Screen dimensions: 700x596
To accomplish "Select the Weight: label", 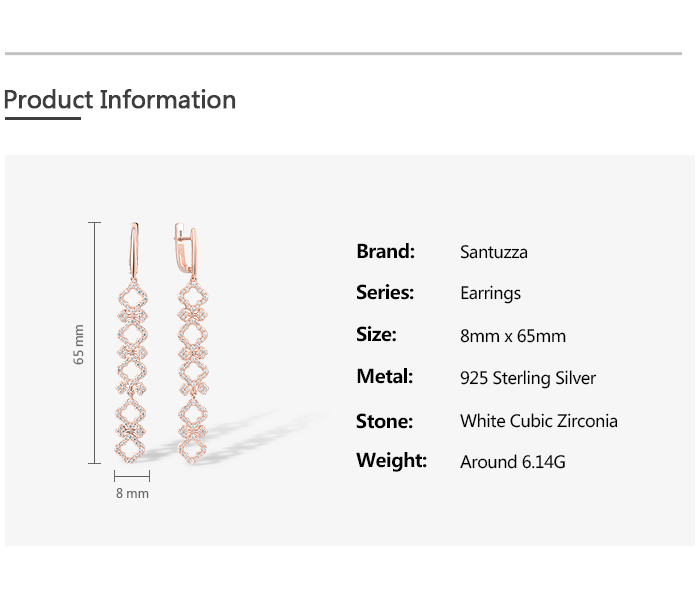I will coord(391,461).
